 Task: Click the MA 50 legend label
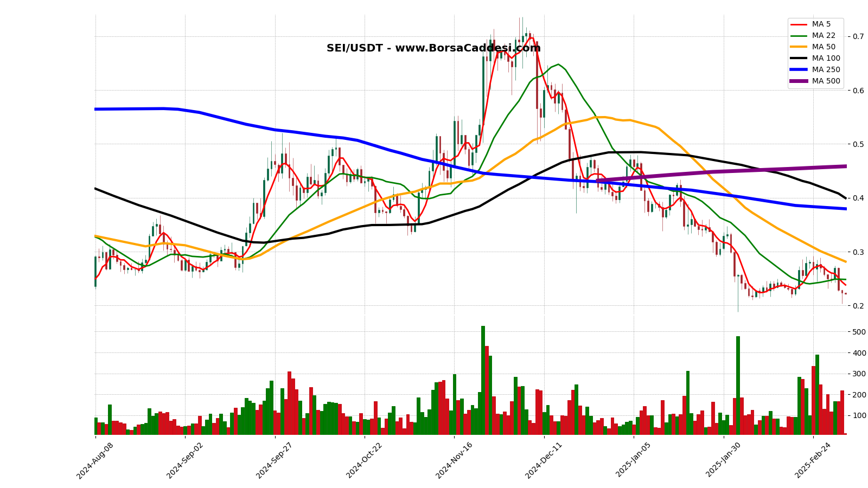(824, 47)
